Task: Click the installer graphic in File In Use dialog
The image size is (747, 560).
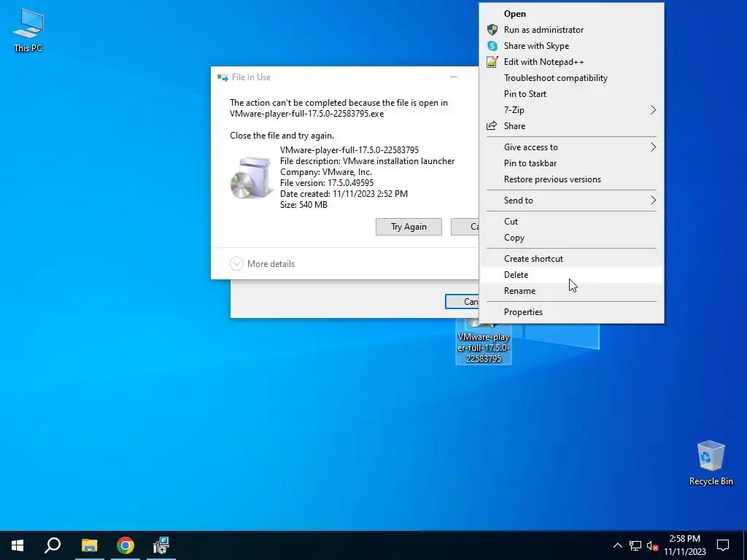Action: 252,178
